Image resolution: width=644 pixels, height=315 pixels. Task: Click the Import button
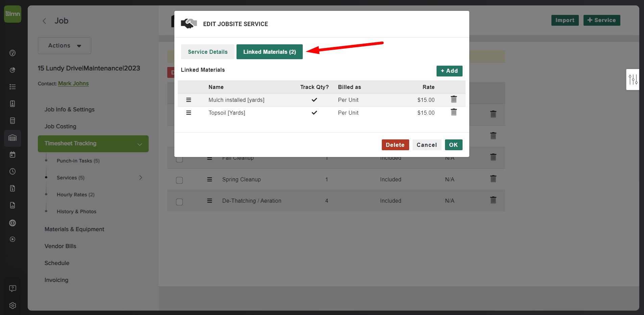(565, 20)
